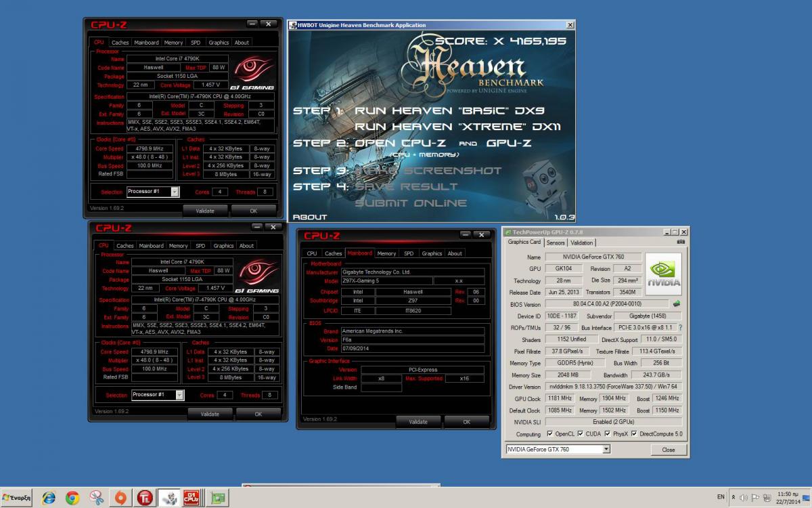The height and width of the screenshot is (508, 812).
Task: Click Submit Online in Heaven window
Action: coord(411,203)
